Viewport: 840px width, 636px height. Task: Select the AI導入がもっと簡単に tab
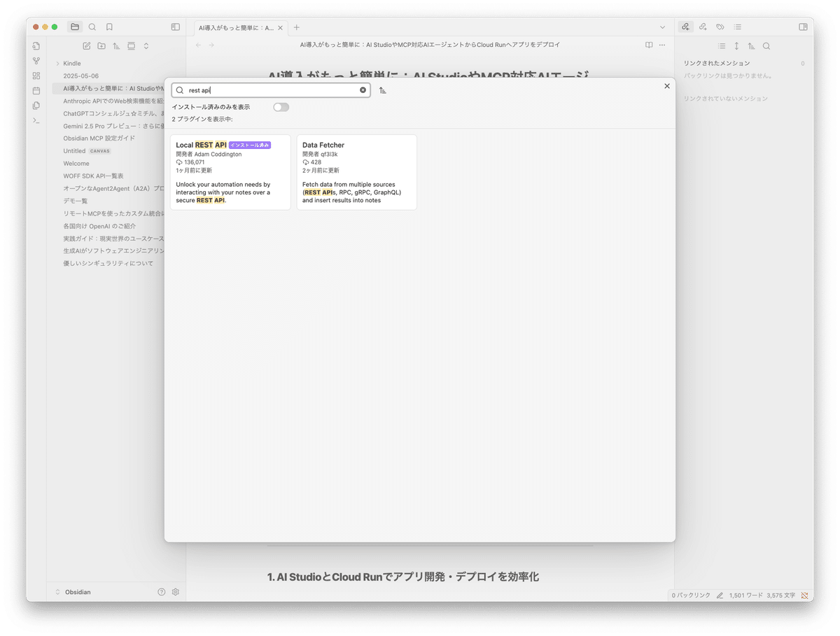(238, 27)
